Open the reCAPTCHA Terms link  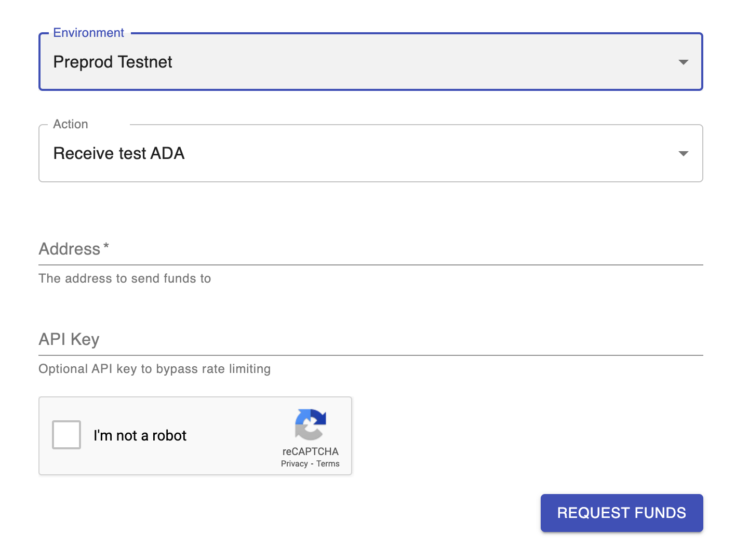click(x=328, y=464)
